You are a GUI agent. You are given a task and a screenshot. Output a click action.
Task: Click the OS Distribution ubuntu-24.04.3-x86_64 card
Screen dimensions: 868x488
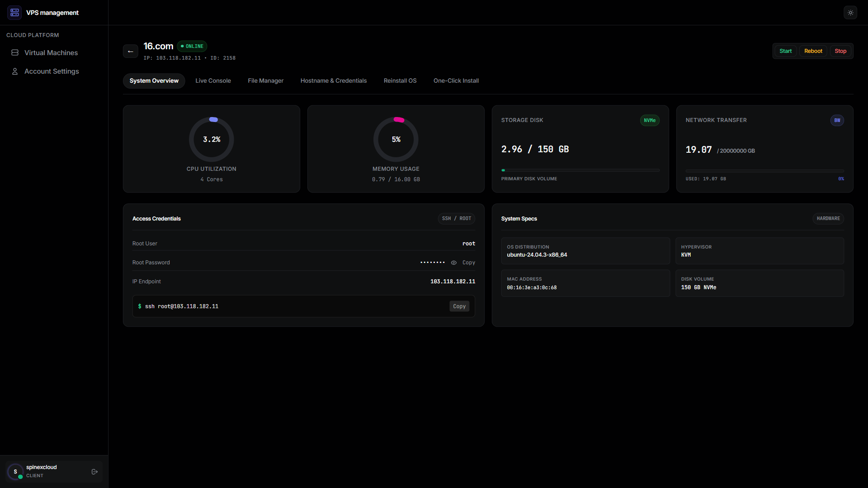point(585,251)
